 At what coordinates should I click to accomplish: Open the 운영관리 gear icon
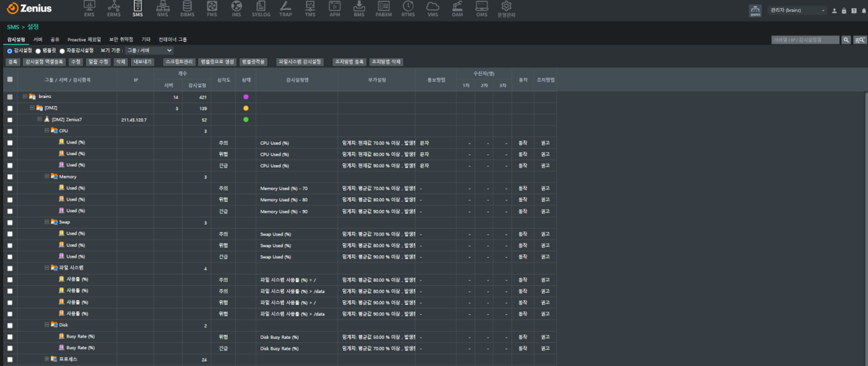[506, 9]
